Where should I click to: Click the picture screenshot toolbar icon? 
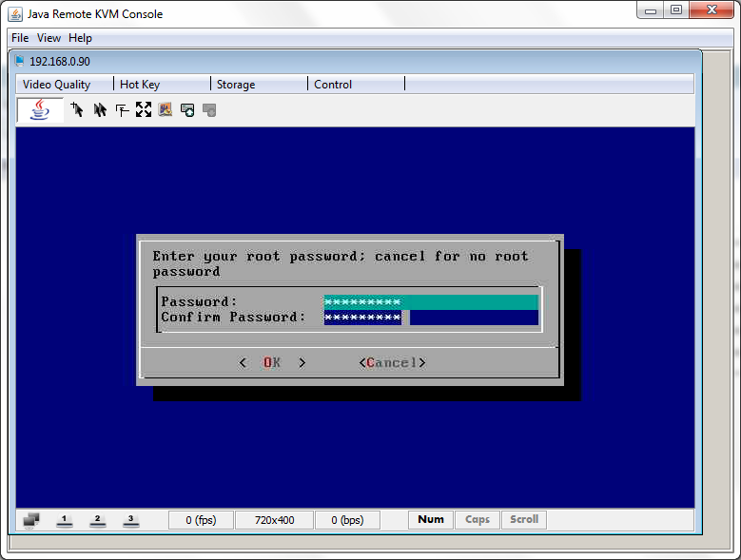166,110
